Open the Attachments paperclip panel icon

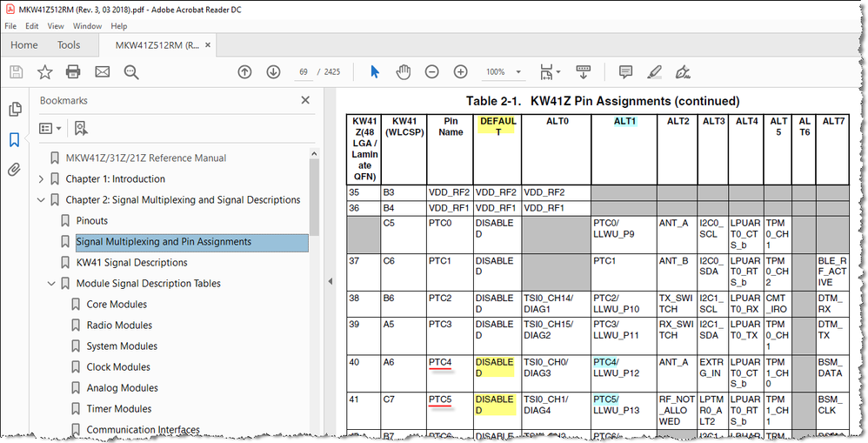click(15, 170)
